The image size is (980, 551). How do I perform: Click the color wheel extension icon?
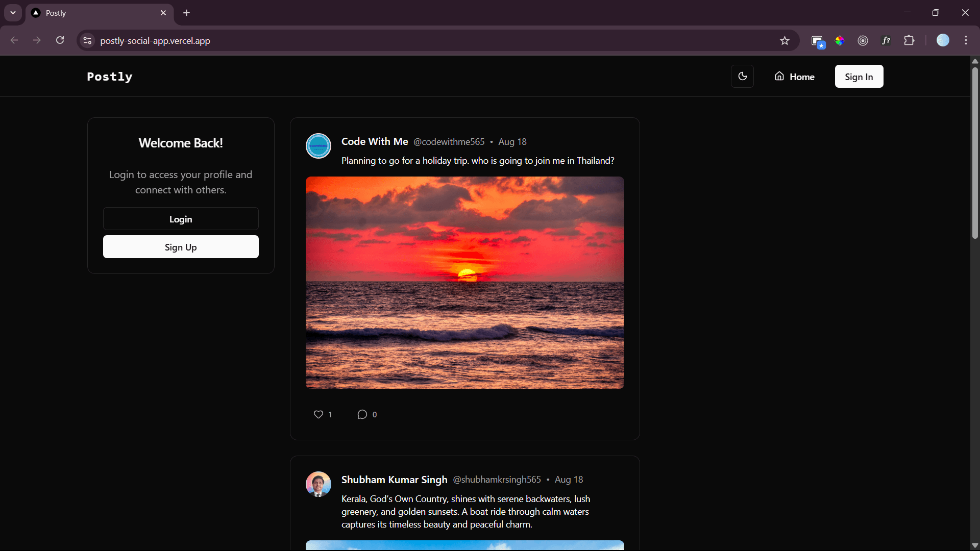pos(840,40)
